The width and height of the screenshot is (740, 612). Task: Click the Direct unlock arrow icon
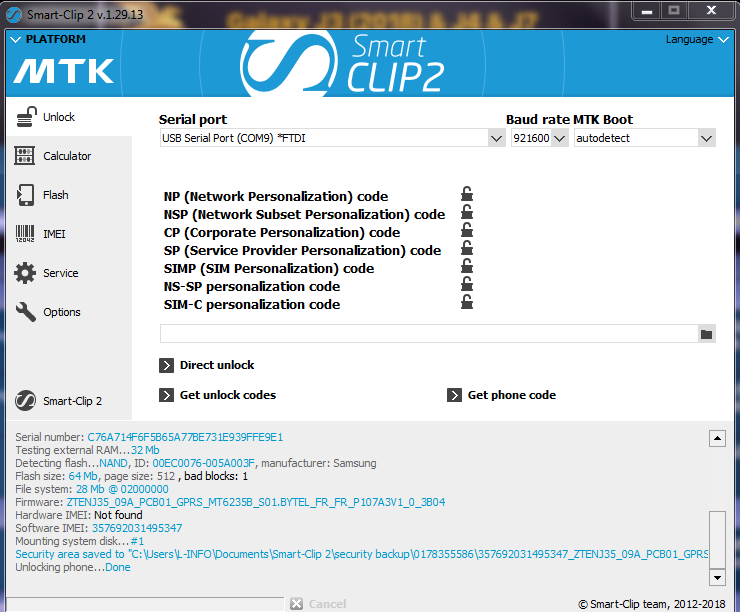click(166, 365)
